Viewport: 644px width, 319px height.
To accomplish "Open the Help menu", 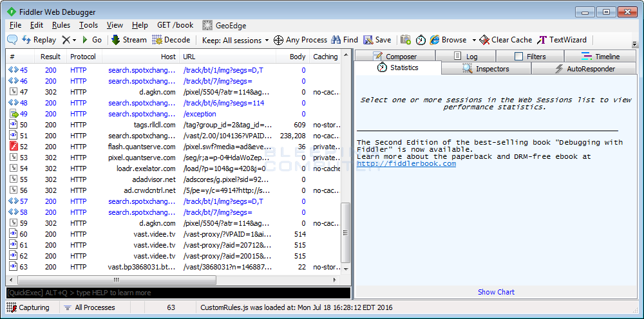I will tap(140, 25).
